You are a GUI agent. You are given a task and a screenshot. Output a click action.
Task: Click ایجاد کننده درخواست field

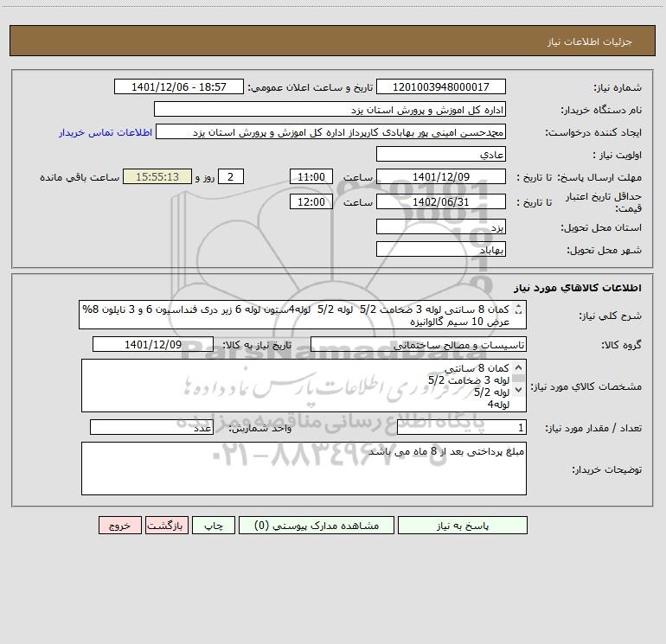click(x=330, y=131)
